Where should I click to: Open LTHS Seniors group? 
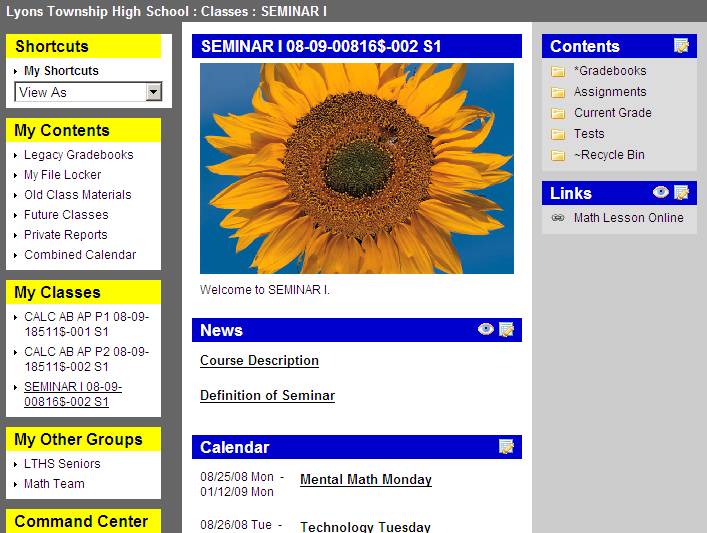[62, 464]
